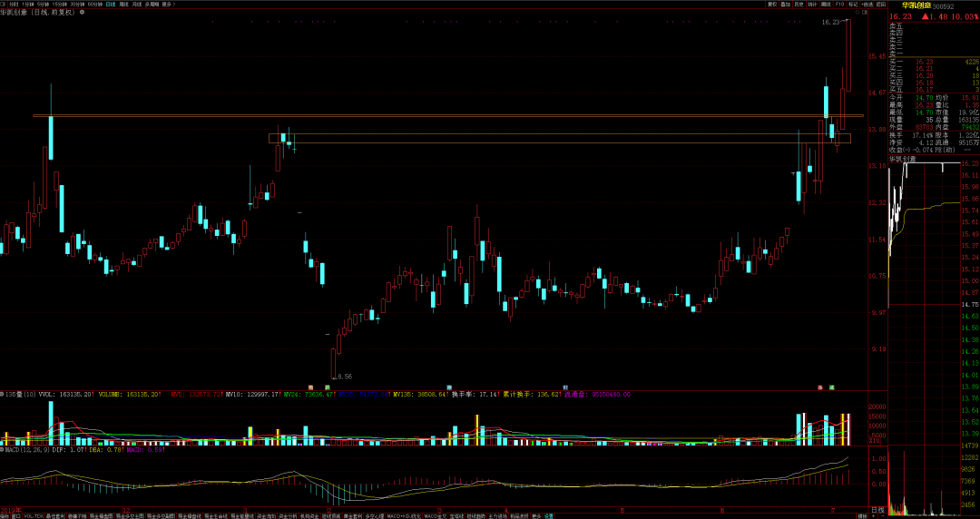
Task: Switch to the 1分钟 chart period
Action: point(27,4)
